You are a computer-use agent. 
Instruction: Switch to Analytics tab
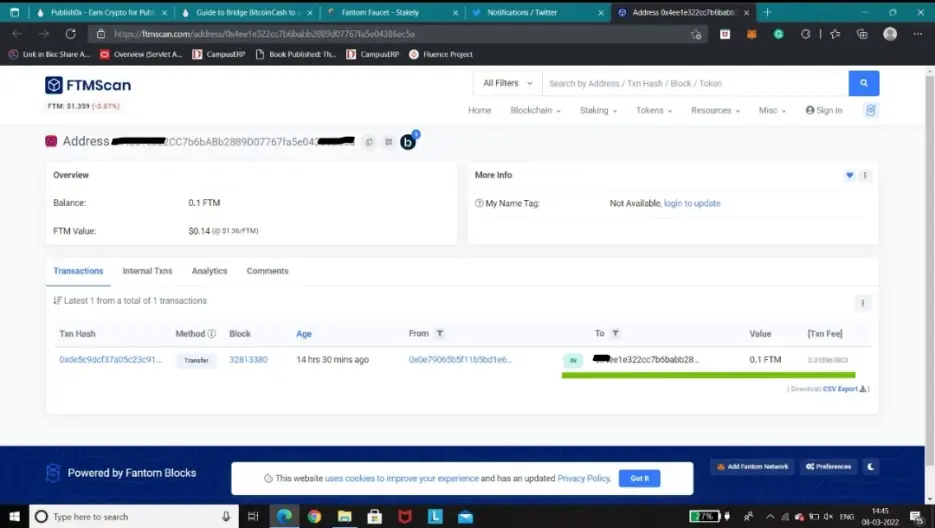209,271
